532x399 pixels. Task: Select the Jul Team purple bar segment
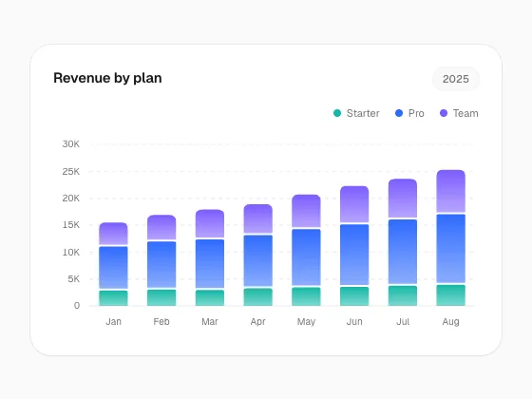tap(403, 199)
